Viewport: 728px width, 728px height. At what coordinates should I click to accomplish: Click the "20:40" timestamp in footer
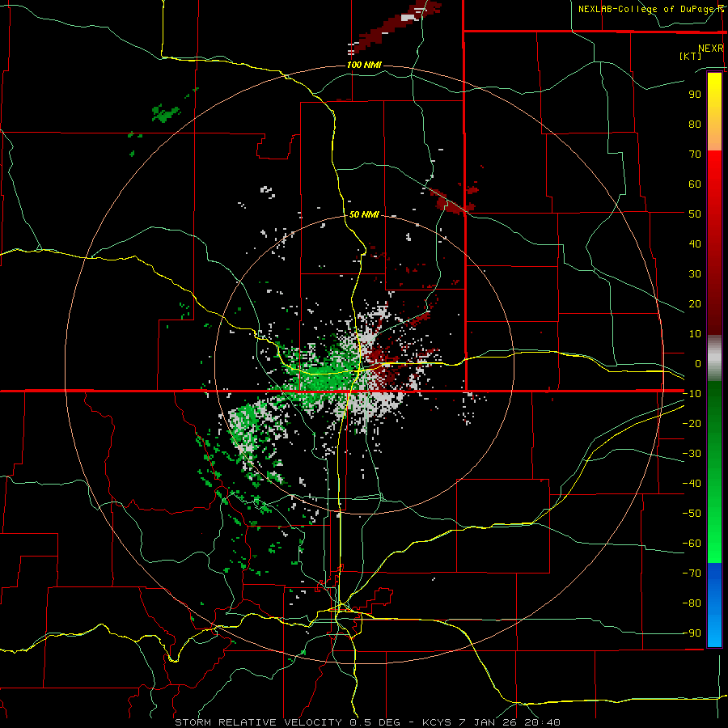pos(542,722)
